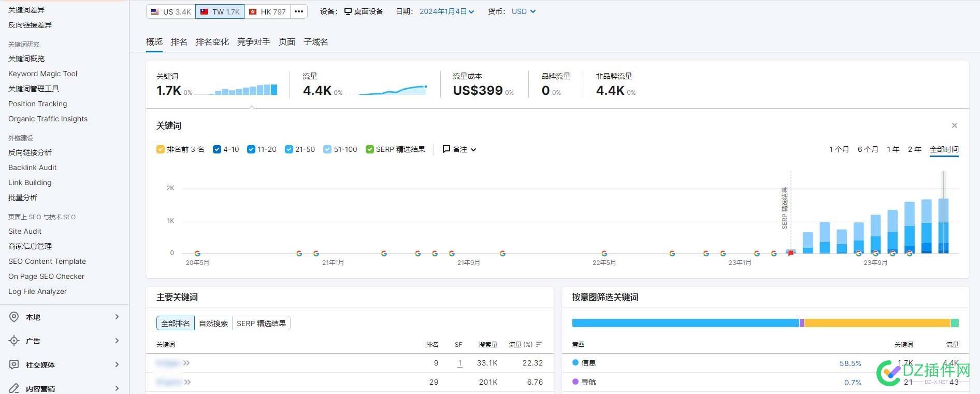Click the desktop device monitor icon
Viewport: 980px width, 394px height.
(x=348, y=11)
